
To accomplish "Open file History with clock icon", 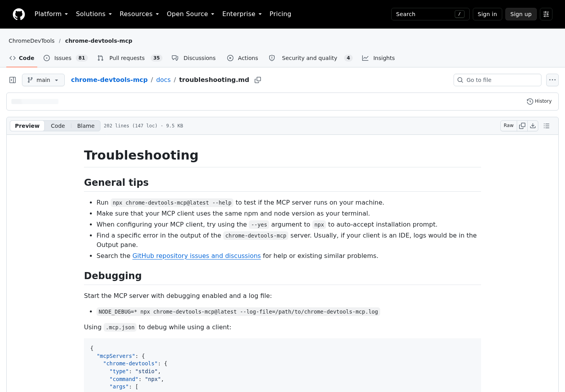I will point(539,101).
